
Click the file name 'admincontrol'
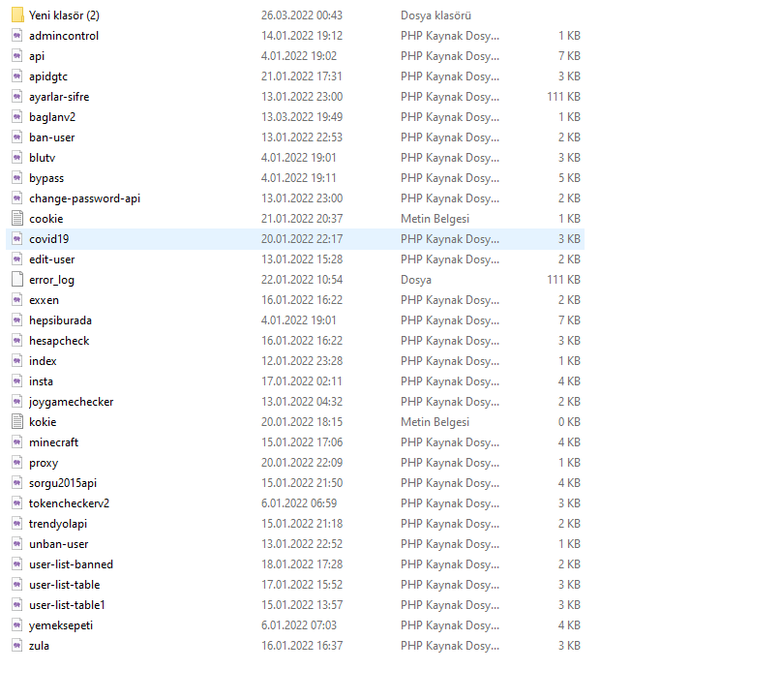click(64, 36)
